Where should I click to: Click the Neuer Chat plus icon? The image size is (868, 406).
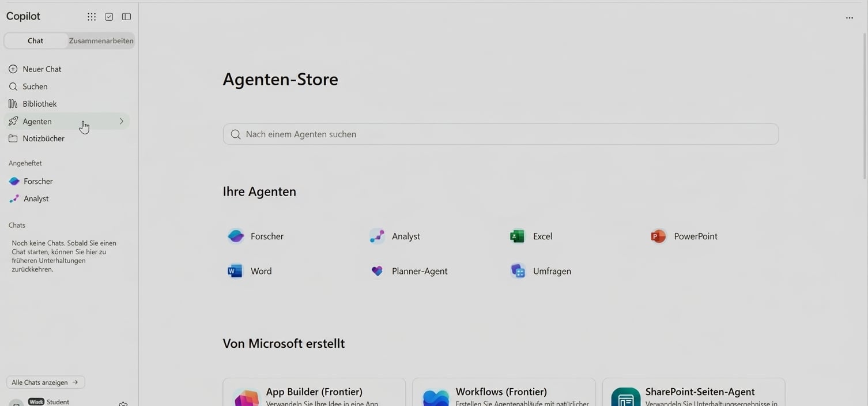pyautogui.click(x=13, y=69)
